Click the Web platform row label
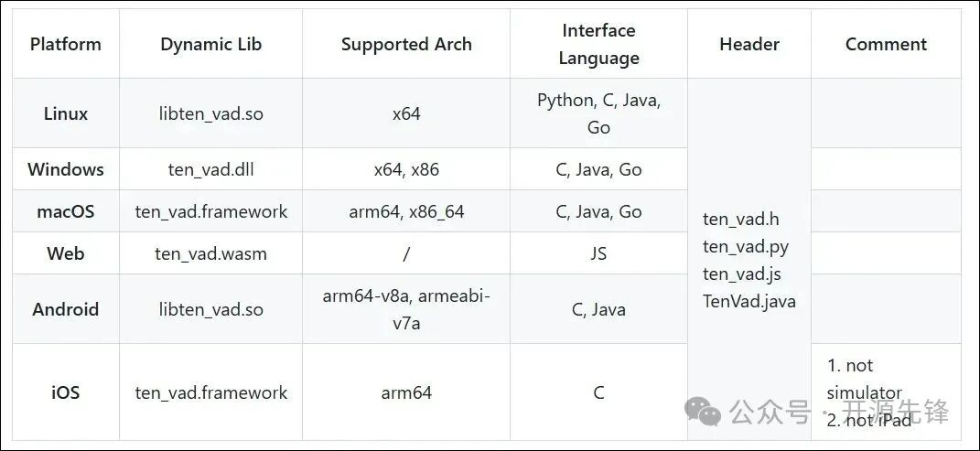The image size is (980, 451). [x=66, y=253]
